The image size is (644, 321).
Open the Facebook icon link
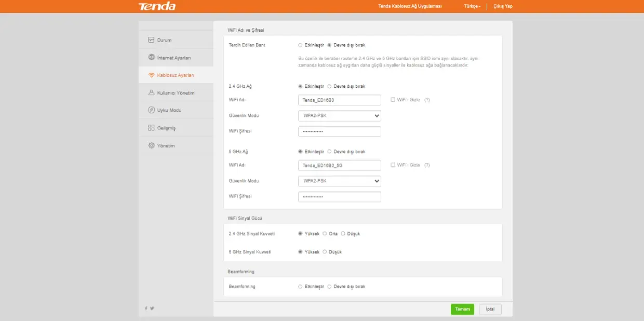point(146,308)
